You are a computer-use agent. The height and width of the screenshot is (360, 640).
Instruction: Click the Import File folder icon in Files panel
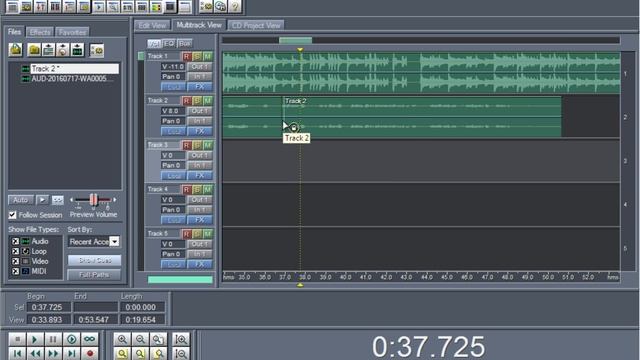[x=16, y=50]
